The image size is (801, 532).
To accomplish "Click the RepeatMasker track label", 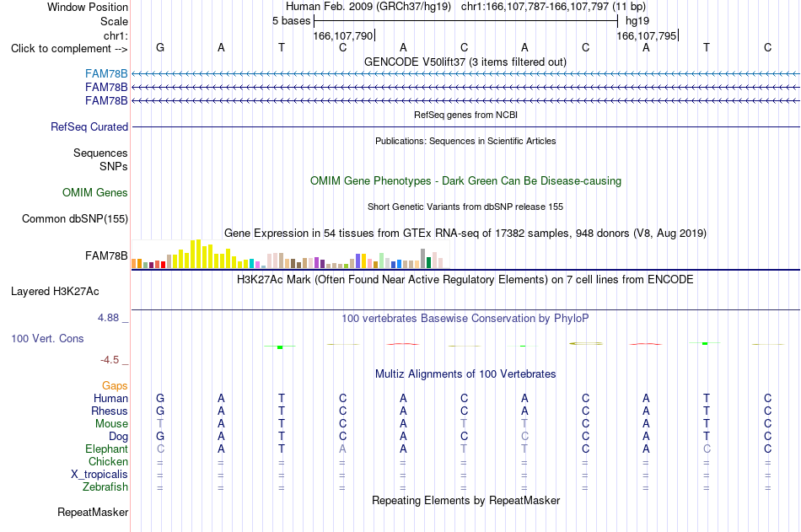I will pyautogui.click(x=93, y=512).
